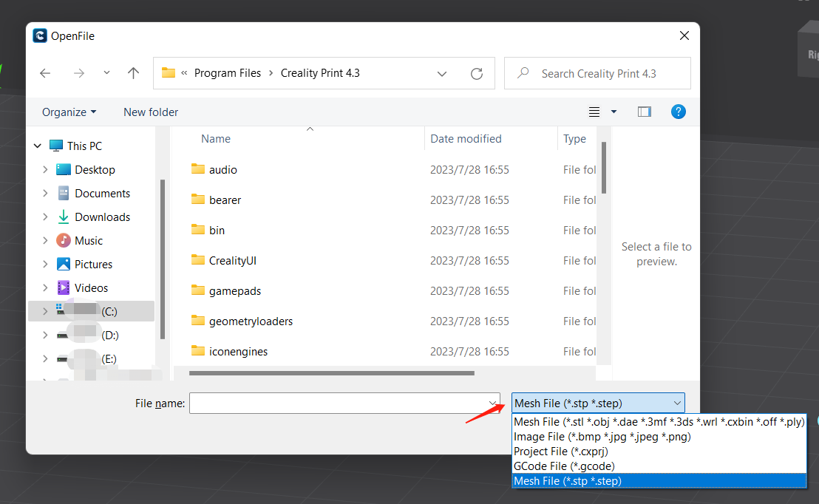Expand the Videos tree node
The image size is (819, 504).
(x=45, y=287)
